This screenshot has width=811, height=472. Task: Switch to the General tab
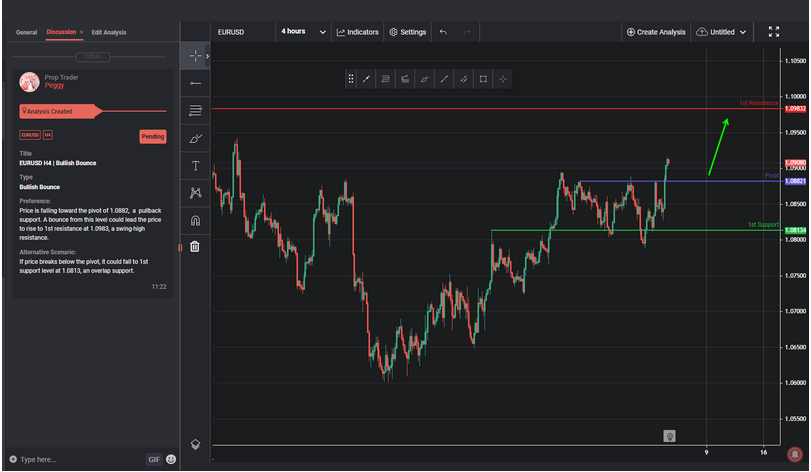(x=26, y=32)
